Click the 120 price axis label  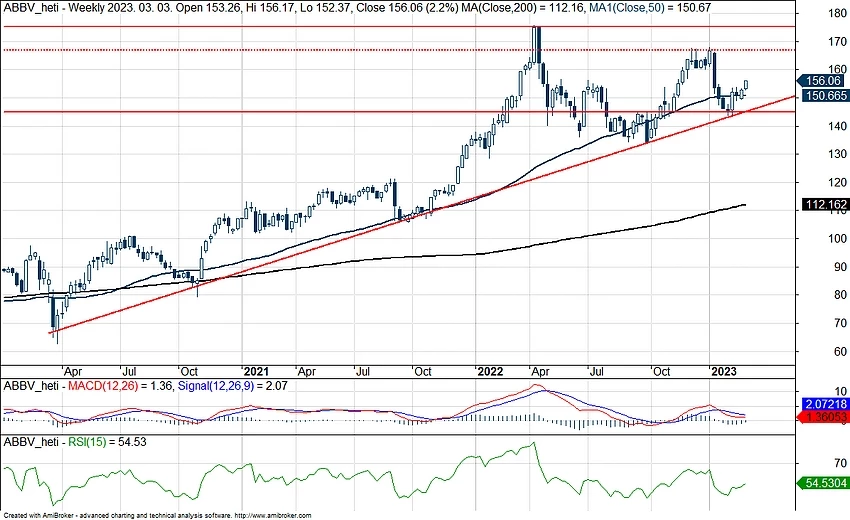838,183
